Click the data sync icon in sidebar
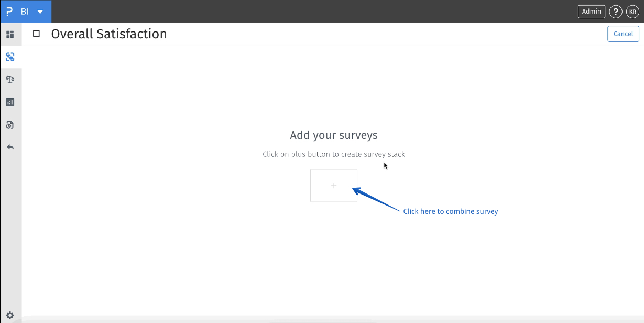644x323 pixels. (x=10, y=124)
